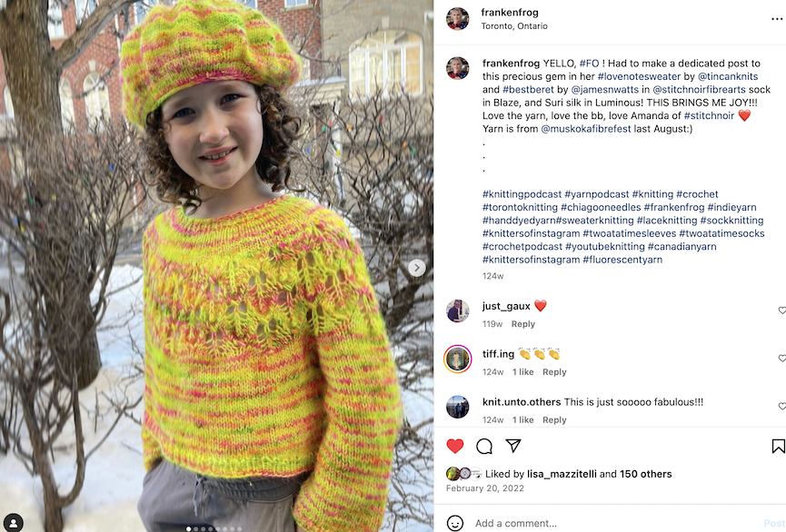Open tiff.ing profile avatar with story ring

[458, 360]
